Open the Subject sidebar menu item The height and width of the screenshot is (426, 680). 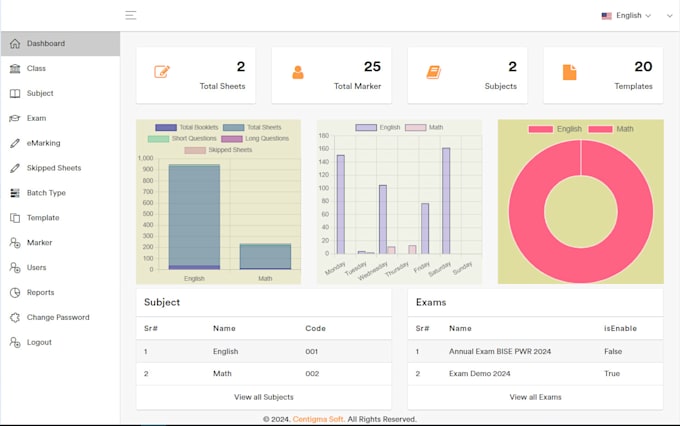[x=60, y=93]
